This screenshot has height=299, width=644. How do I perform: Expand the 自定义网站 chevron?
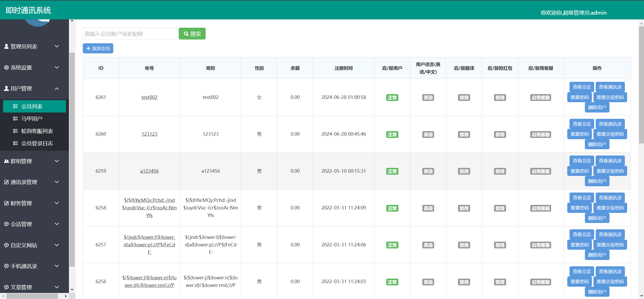[x=57, y=245]
